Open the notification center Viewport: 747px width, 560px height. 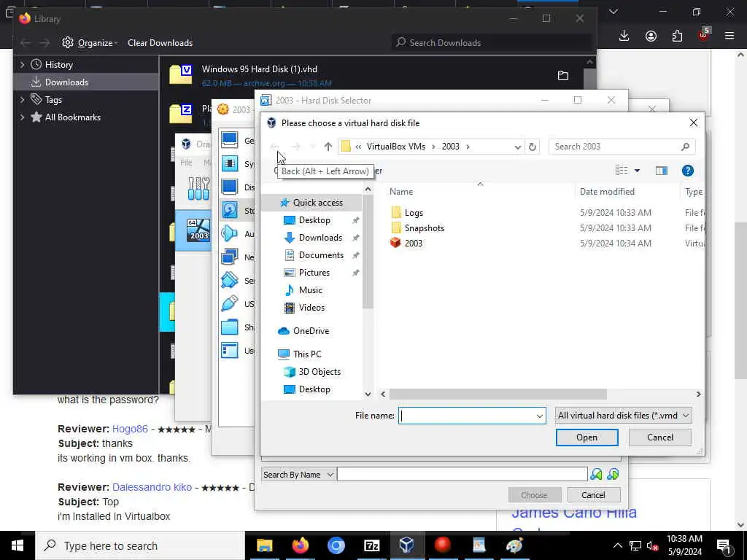[723, 546]
